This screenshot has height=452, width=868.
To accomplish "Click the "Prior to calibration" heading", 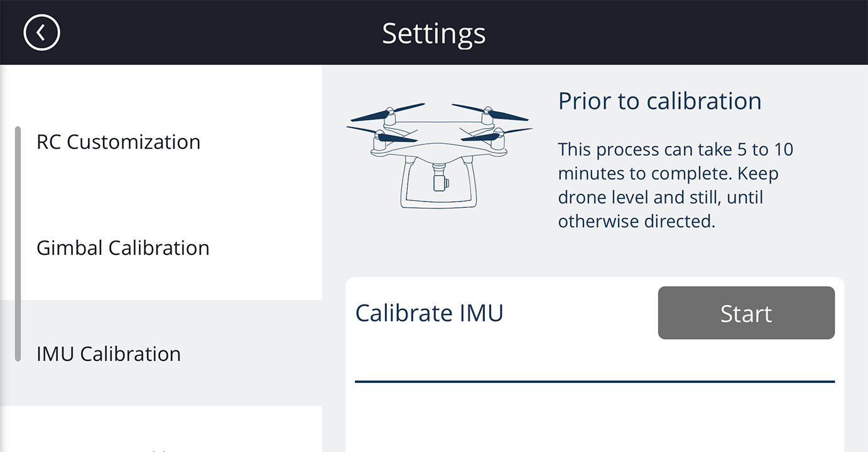I will (660, 100).
